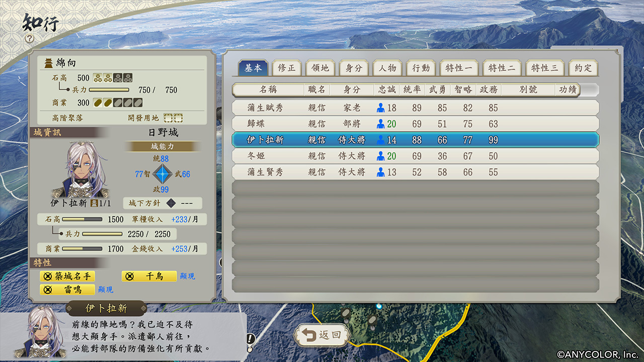Click the castle 商業 1700 bar
This screenshot has width=644, height=362.
pos(82,249)
